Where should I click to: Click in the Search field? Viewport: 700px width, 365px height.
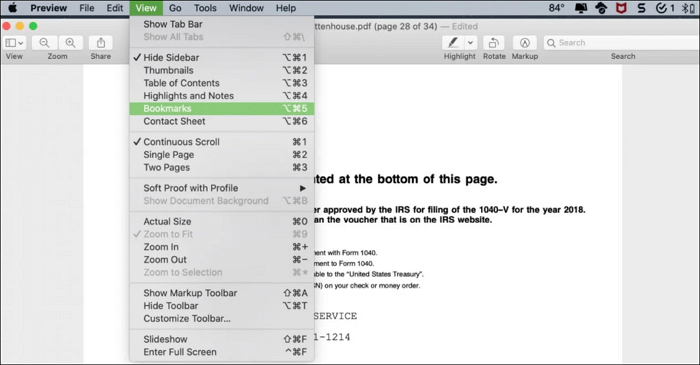[x=622, y=43]
